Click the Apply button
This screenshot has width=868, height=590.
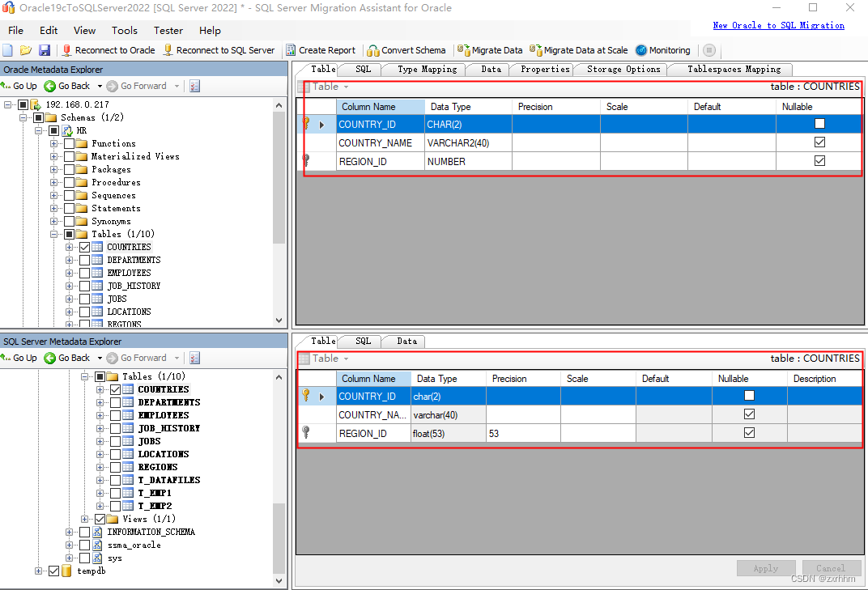[766, 568]
